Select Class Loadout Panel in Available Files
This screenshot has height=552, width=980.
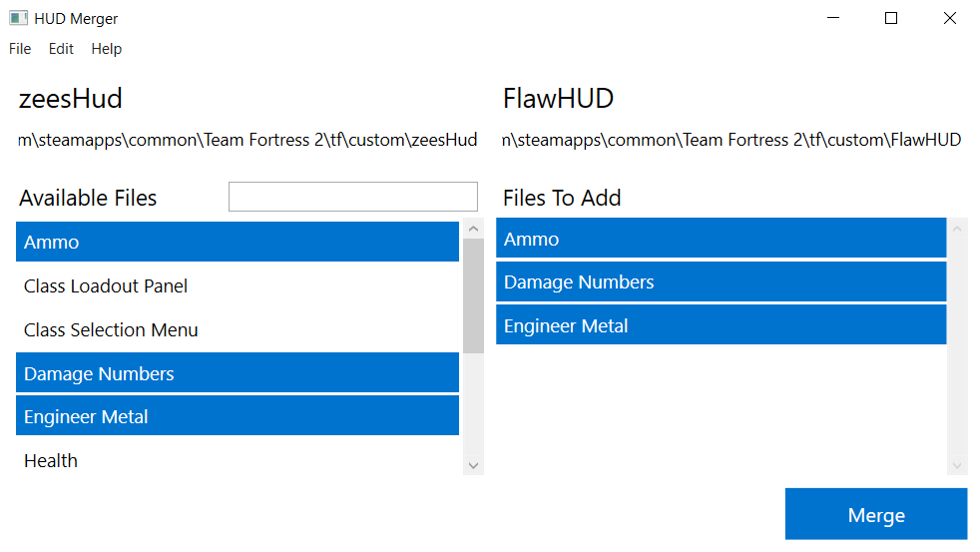click(x=238, y=285)
